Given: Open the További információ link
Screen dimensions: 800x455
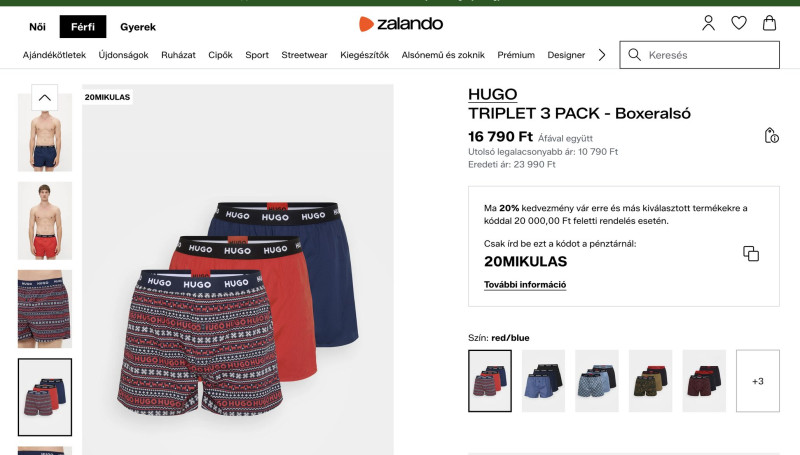Looking at the screenshot, I should [x=525, y=285].
